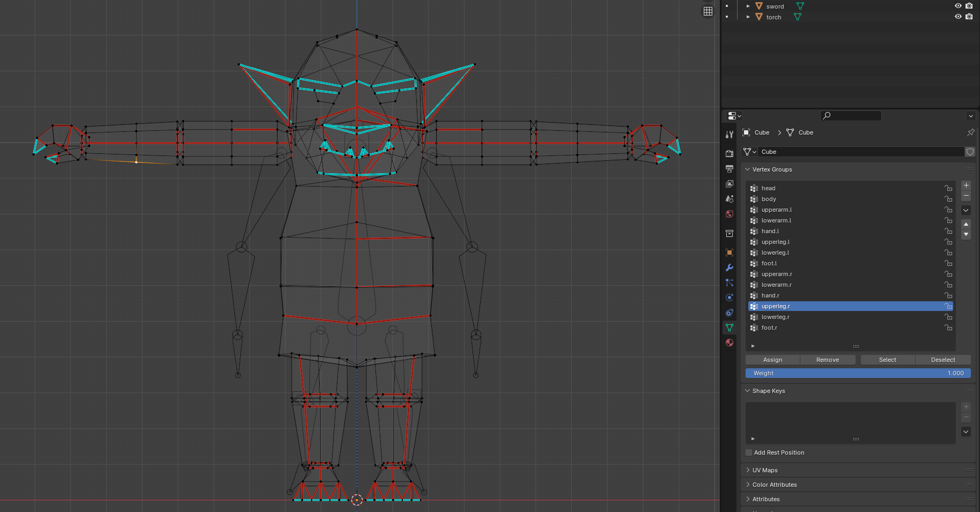Open the properties options dropdown arrow at top right
The height and width of the screenshot is (512, 980).
(970, 116)
